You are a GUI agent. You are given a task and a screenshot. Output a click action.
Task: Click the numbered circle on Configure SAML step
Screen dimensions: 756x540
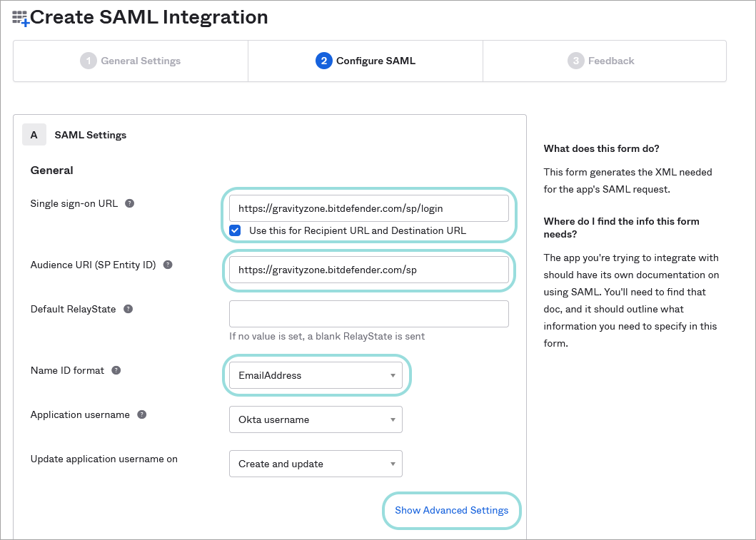pos(324,61)
